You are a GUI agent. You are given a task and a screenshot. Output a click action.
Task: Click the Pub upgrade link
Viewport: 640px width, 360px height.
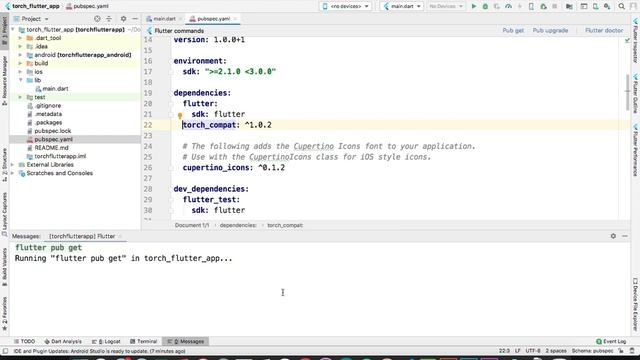coord(550,31)
